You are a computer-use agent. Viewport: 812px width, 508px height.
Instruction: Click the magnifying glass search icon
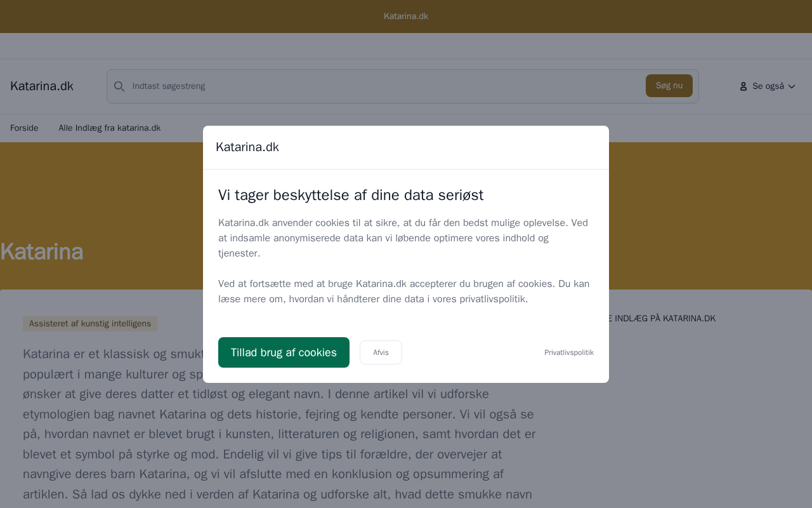coord(119,86)
